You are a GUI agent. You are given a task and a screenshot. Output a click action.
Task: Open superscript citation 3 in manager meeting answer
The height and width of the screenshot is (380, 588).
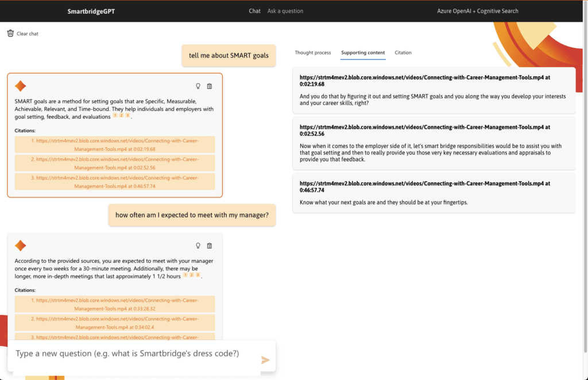[x=198, y=275]
